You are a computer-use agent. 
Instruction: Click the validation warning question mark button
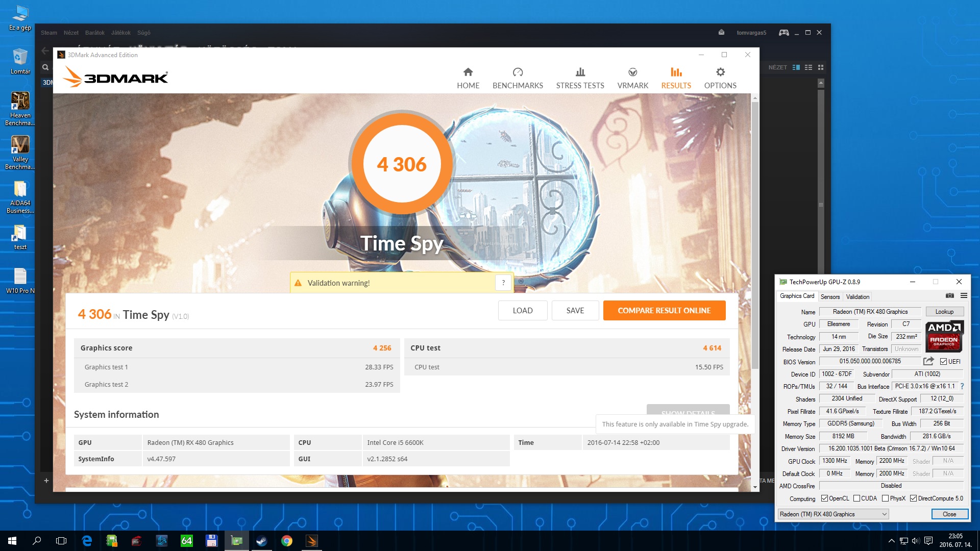coord(503,283)
